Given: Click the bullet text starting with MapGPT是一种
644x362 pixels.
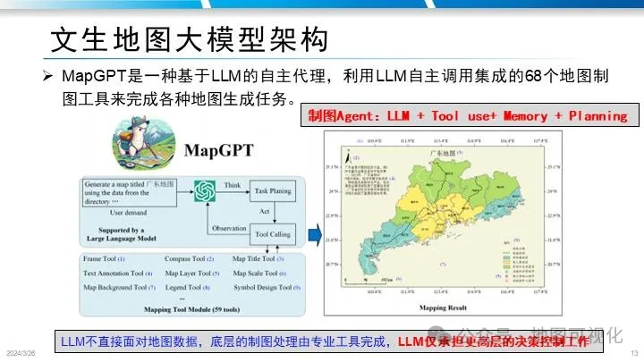Looking at the screenshot, I should tap(335, 88).
